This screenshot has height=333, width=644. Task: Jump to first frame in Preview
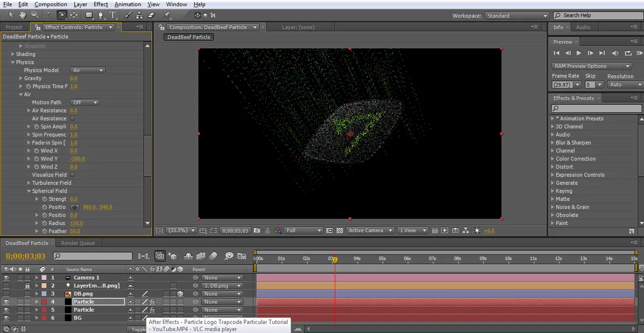click(556, 53)
